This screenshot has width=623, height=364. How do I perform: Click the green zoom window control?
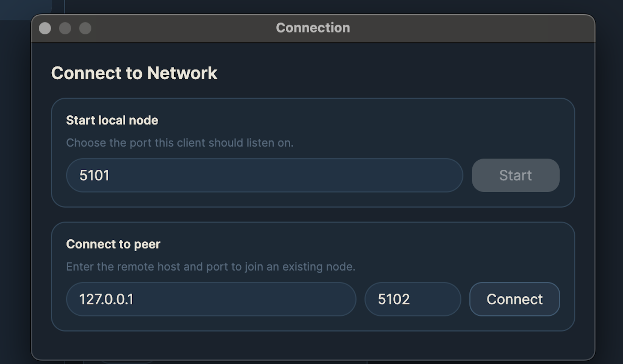pos(85,28)
